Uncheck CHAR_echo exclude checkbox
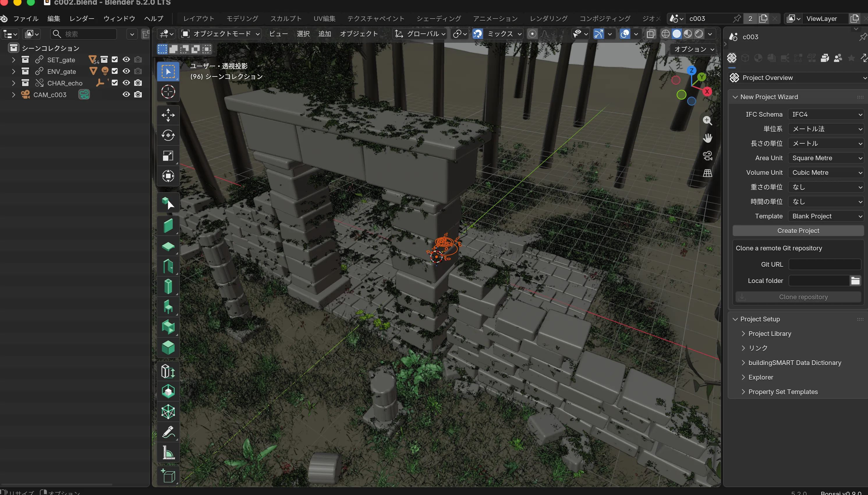The image size is (868, 495). pyautogui.click(x=115, y=83)
